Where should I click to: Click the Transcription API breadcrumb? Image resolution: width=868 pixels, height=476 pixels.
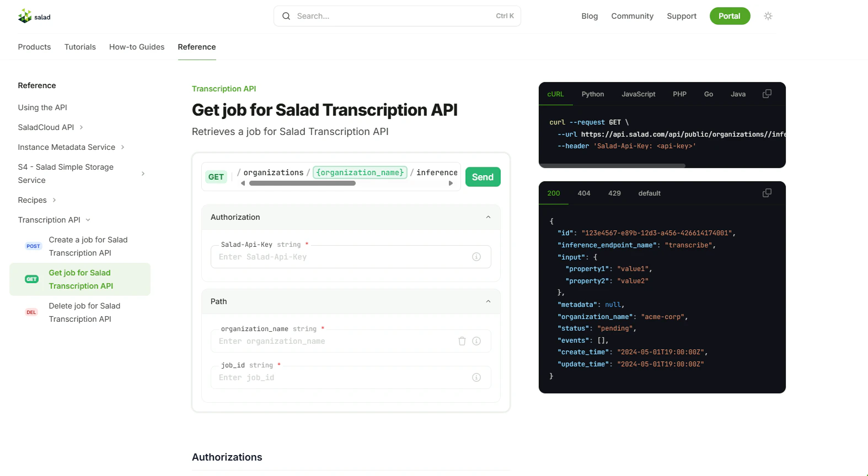(224, 89)
